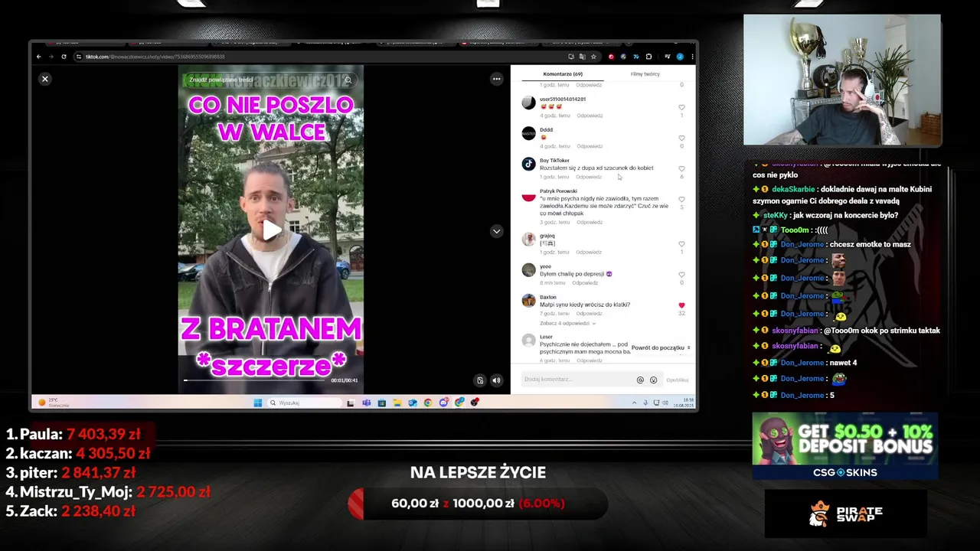Click the Dodaj komentarz input field
Screen dimensions: 980x551
(x=578, y=380)
